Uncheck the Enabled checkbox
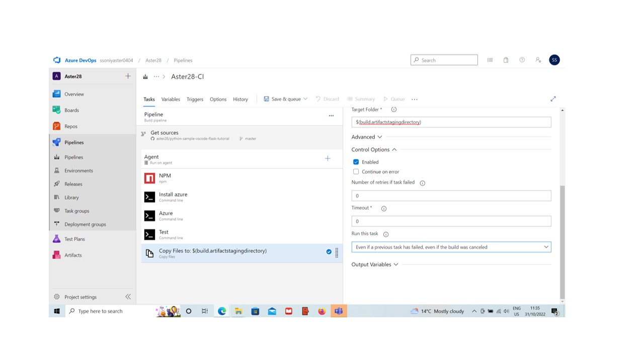This screenshot has width=644, height=362. (356, 162)
